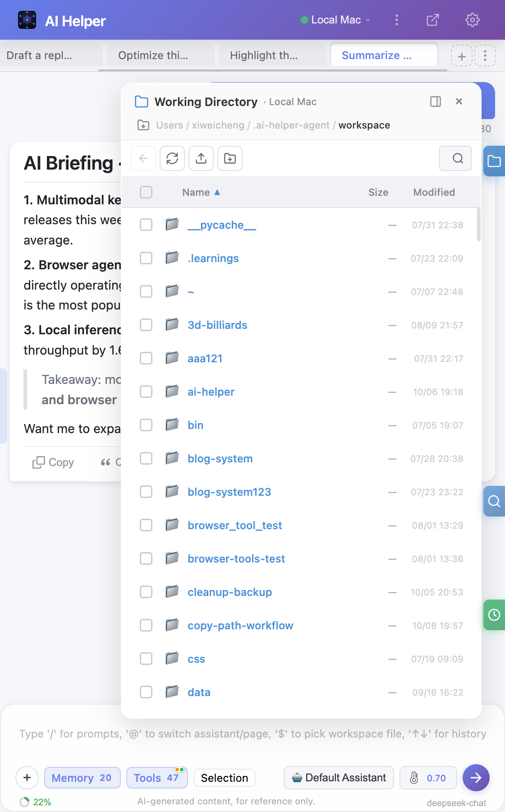Click the message input field

(x=252, y=734)
